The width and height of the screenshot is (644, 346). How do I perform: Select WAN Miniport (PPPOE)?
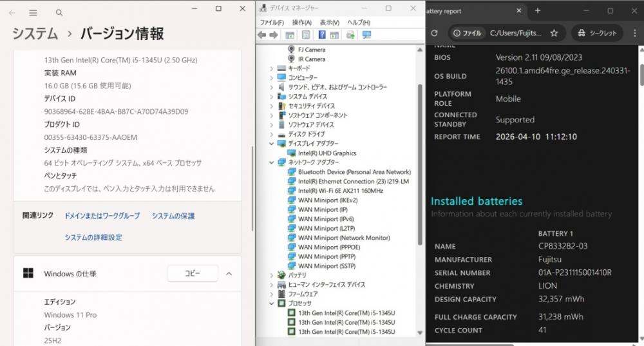pyautogui.click(x=329, y=247)
